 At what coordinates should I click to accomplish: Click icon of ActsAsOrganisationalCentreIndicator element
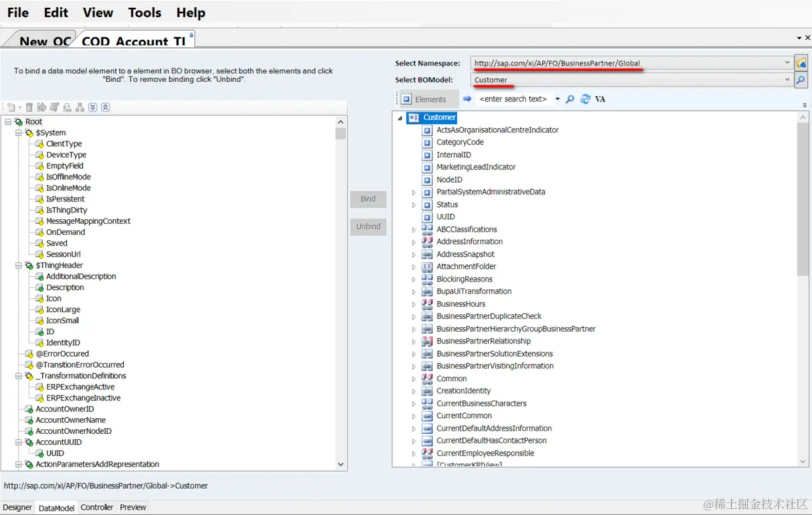(427, 130)
